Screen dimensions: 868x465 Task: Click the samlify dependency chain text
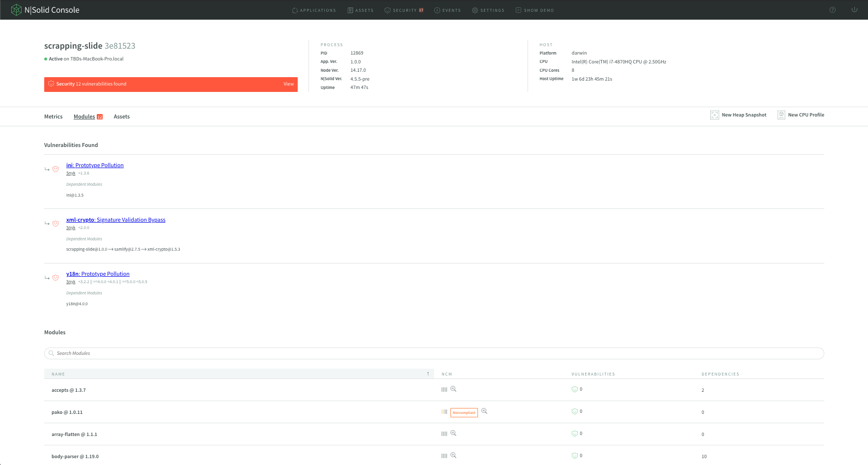click(123, 249)
